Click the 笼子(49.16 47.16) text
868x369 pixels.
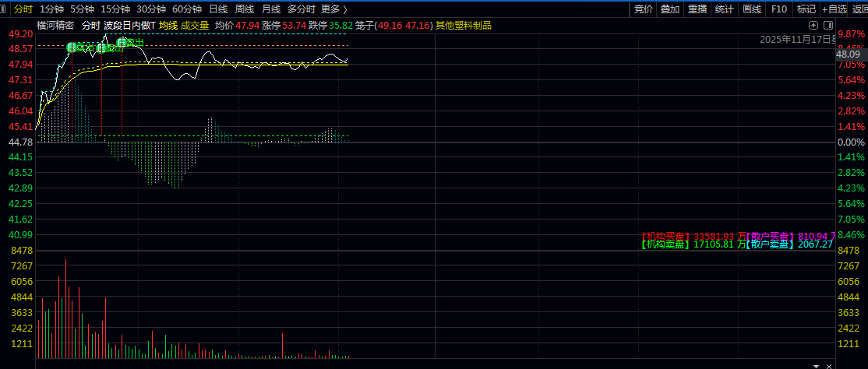394,26
